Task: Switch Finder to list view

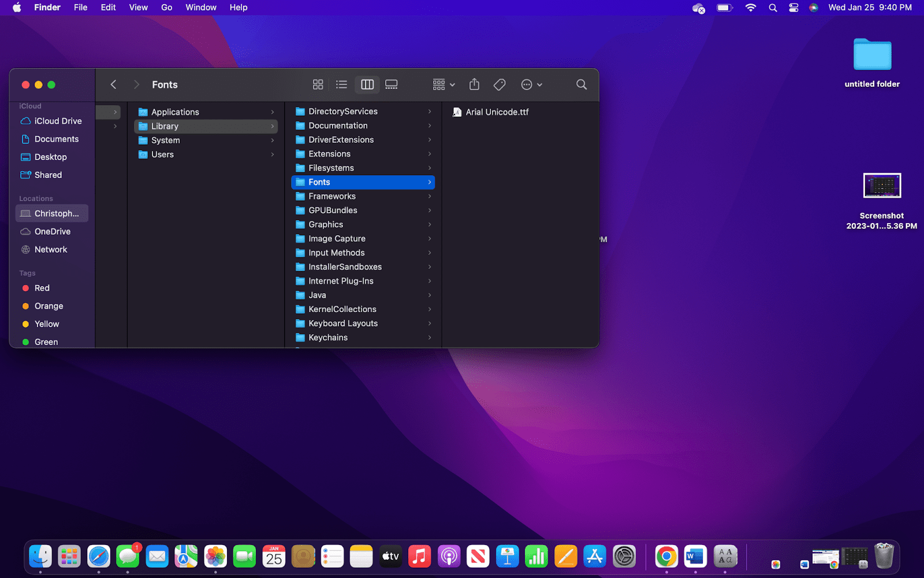Action: [x=342, y=84]
